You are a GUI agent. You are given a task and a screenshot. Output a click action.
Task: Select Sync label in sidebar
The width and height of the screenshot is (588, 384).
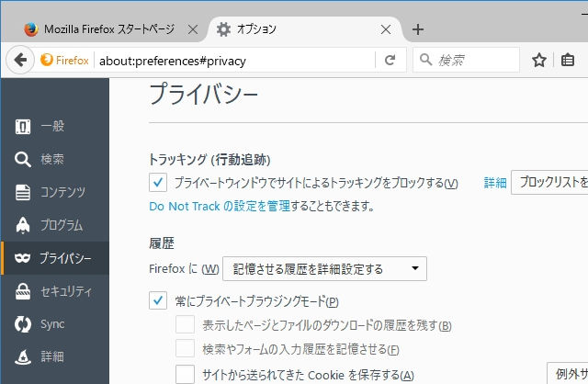tap(52, 324)
